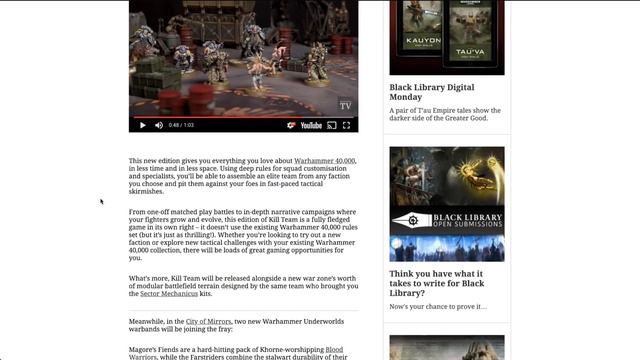Seek on the red video progress bar
Image resolution: width=640 pixels, height=360 pixels.
tap(244, 117)
